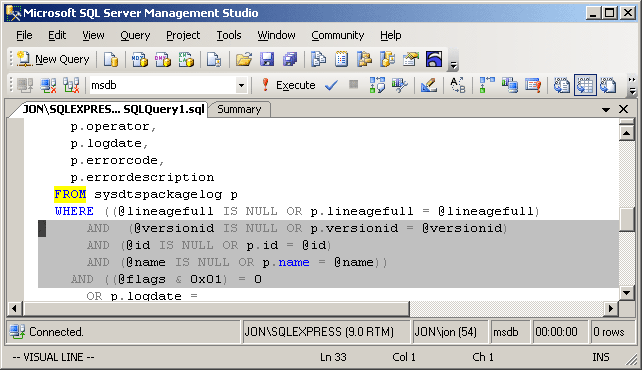Click the Parse checkmark icon
Image resolution: width=642 pixels, height=370 pixels.
point(331,85)
